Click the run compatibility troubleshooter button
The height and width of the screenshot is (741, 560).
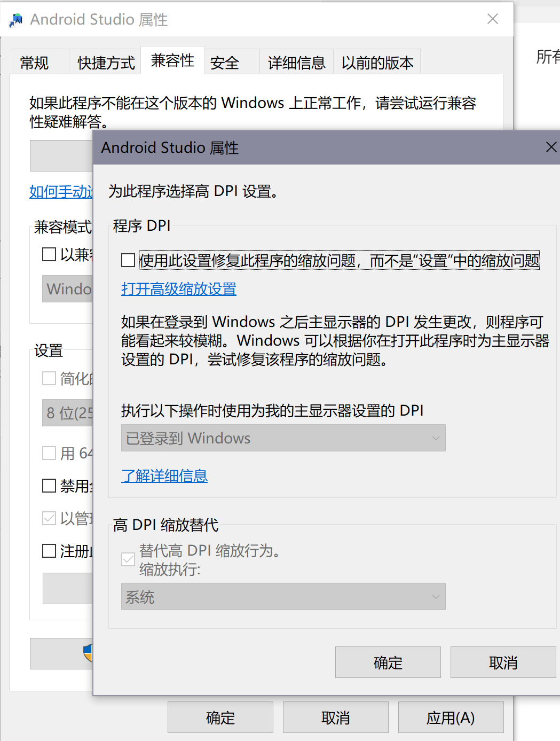pyautogui.click(x=61, y=155)
